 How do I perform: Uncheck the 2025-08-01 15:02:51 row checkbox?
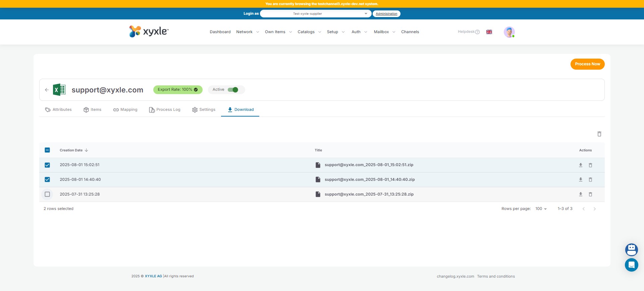47,165
